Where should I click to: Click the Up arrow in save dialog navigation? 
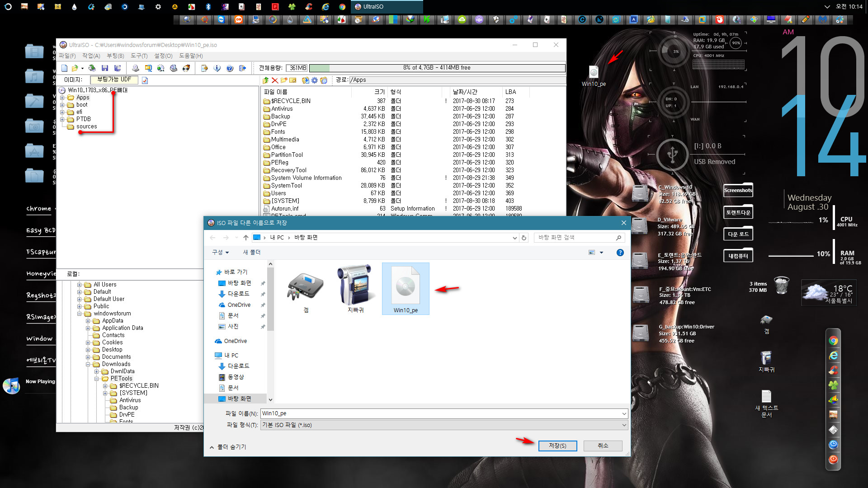pos(245,237)
